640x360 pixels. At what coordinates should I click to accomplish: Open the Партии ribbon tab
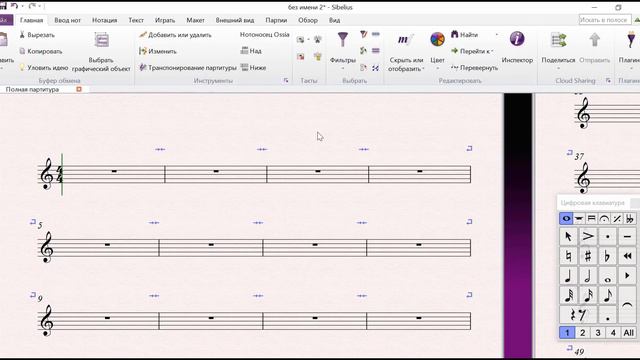(x=276, y=20)
